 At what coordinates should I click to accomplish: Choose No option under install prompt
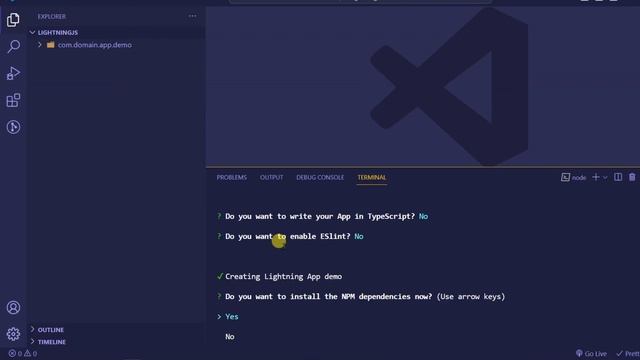pyautogui.click(x=230, y=337)
